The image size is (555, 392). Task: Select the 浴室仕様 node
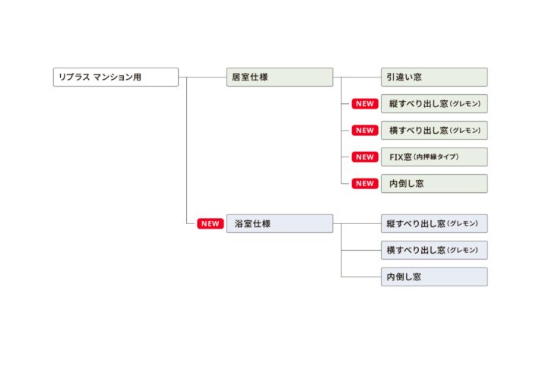[x=279, y=223]
